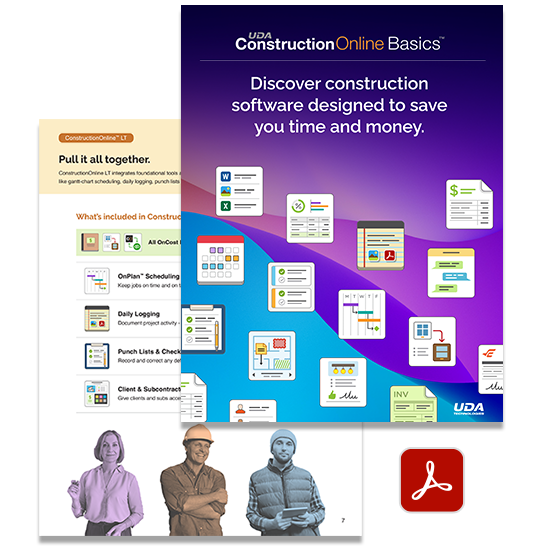Click the daily log notepad icon on cover
Viewport: 550px width, 550px height.
381,246
